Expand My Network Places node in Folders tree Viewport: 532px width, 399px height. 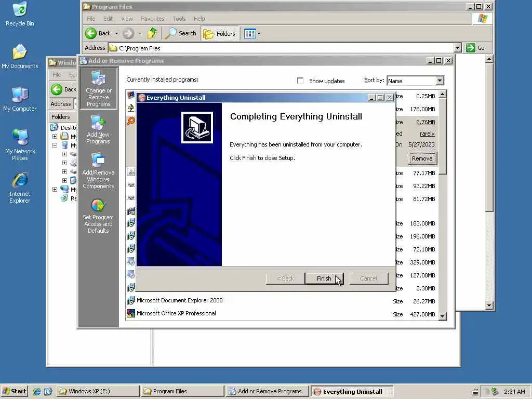coord(55,189)
